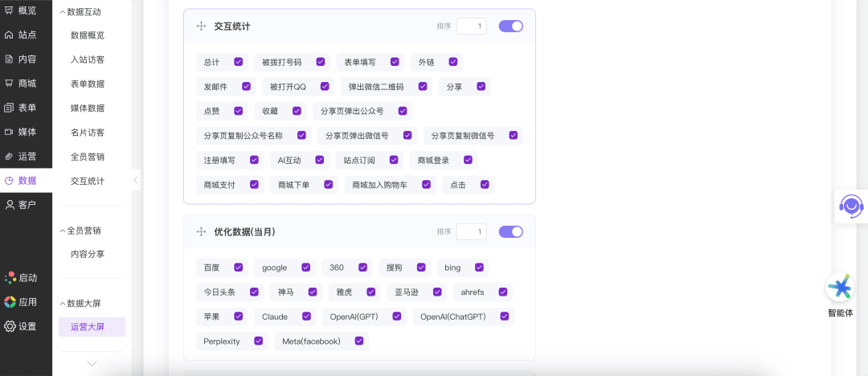Click the 设置 gear icon

click(10, 326)
